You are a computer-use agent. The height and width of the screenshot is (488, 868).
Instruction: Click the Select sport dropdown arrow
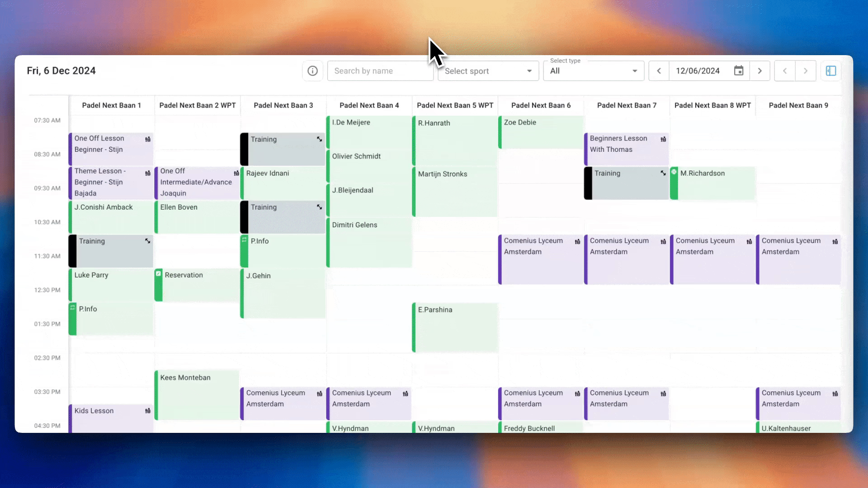tap(529, 71)
